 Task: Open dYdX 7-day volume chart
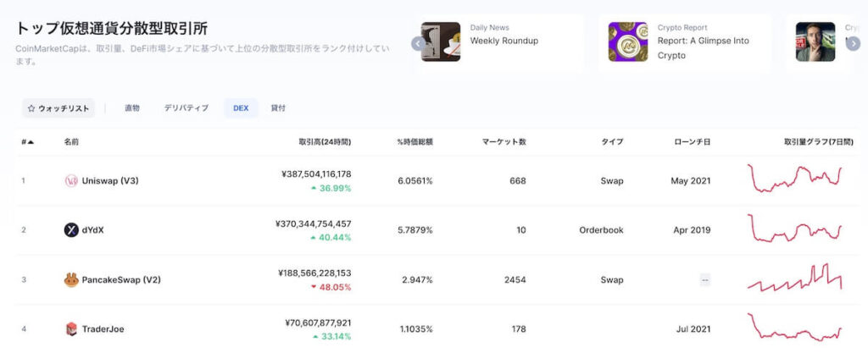[794, 229]
